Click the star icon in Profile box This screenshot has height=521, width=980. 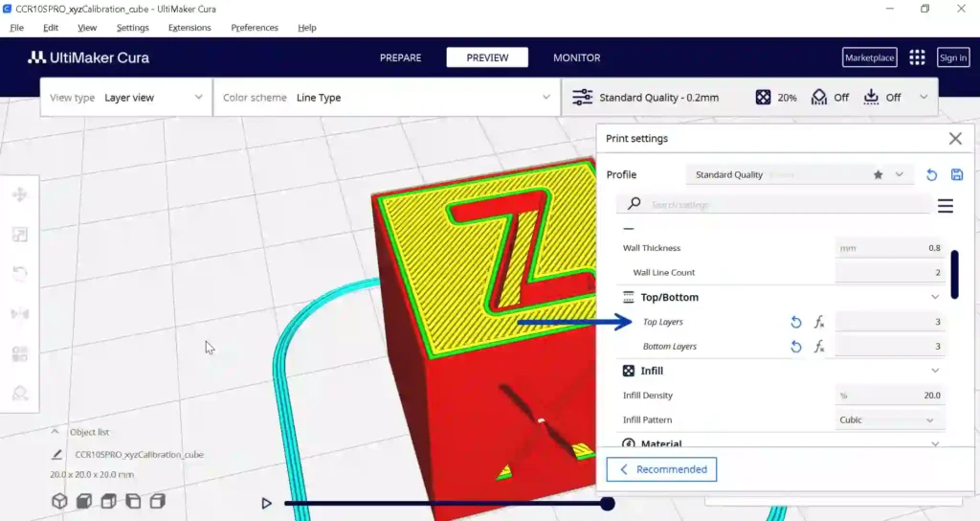(879, 175)
